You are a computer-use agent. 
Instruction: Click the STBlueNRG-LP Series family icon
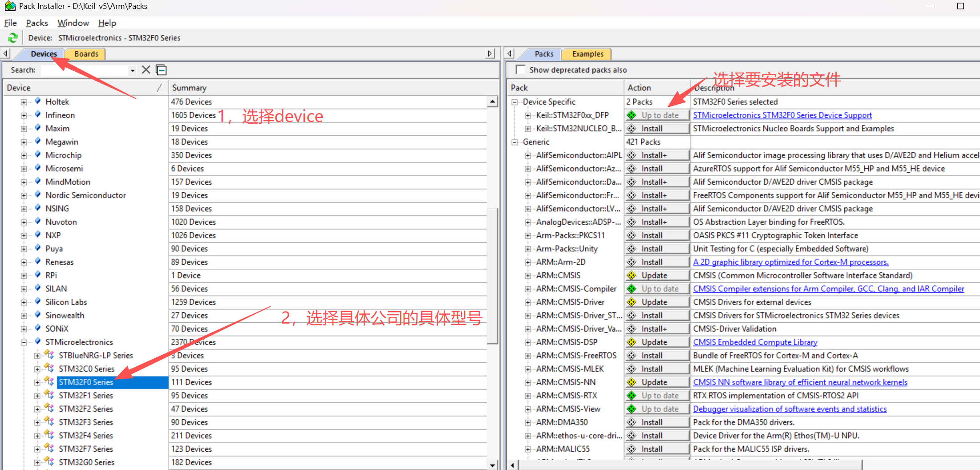(49, 355)
